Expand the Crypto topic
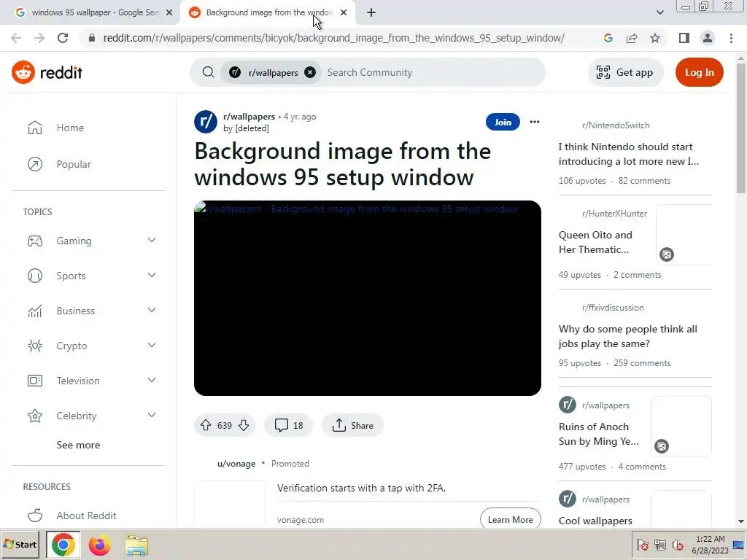 pyautogui.click(x=152, y=345)
